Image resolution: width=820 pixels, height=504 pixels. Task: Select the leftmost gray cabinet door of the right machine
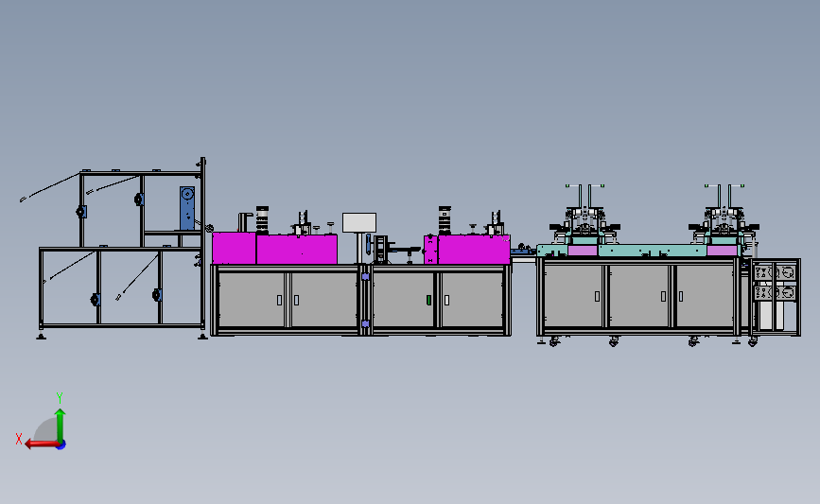tap(574, 296)
